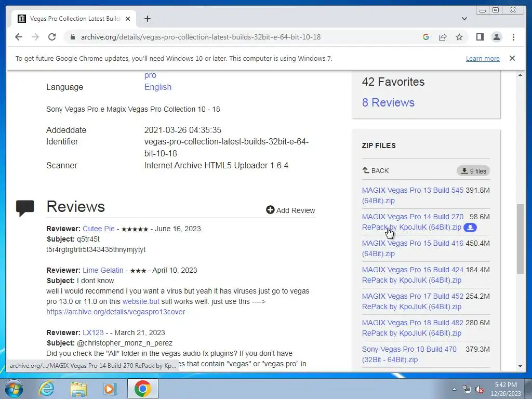The image size is (532, 399).
Task: Open Google search icon in address bar
Action: point(426,37)
